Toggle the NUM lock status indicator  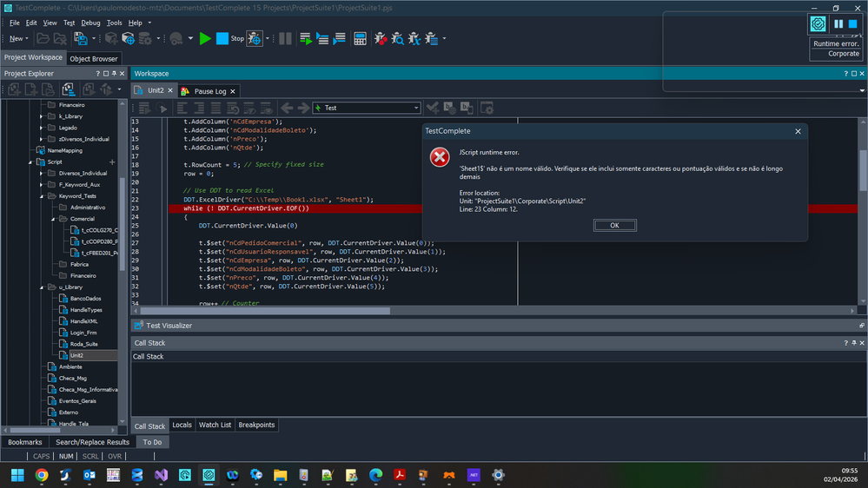66,456
